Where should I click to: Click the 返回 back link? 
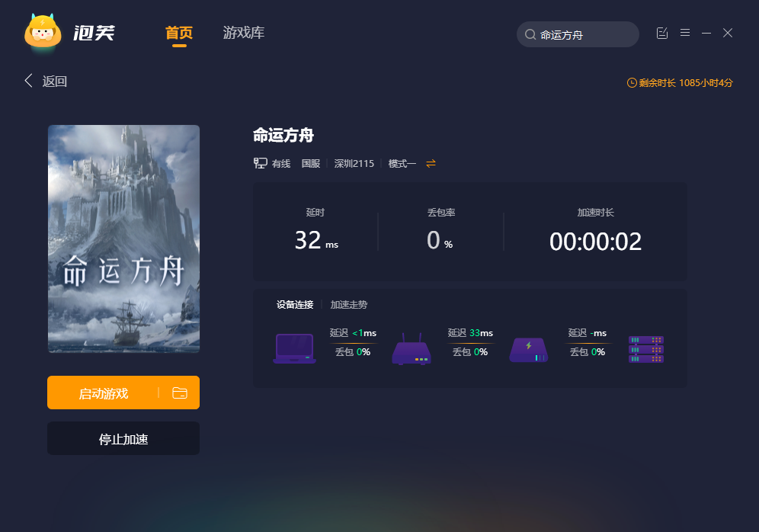(55, 81)
